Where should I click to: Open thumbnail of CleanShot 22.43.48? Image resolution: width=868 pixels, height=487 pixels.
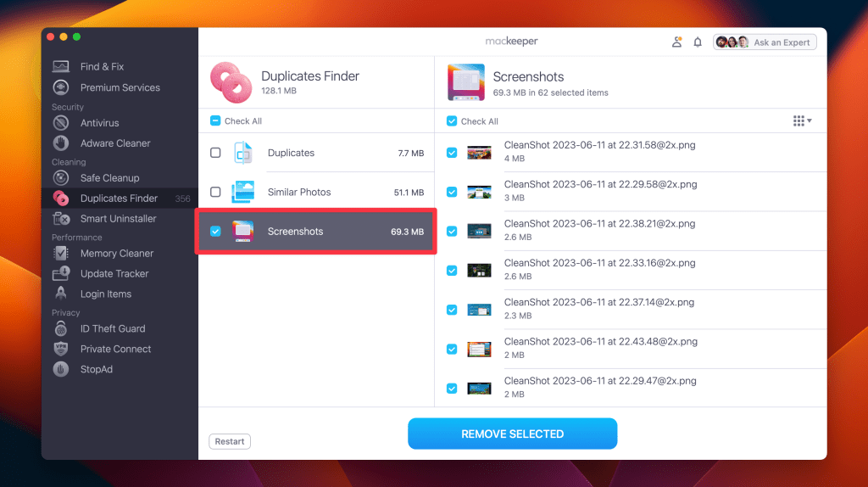pos(480,350)
